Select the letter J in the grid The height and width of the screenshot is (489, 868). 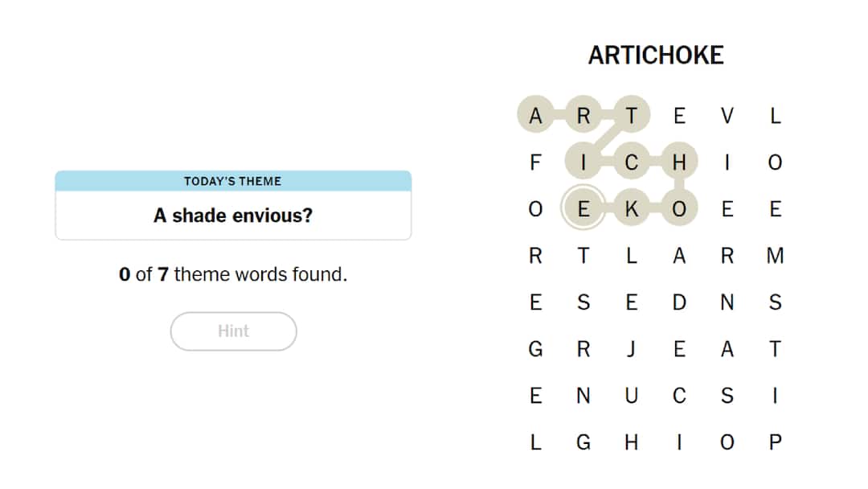coord(632,348)
